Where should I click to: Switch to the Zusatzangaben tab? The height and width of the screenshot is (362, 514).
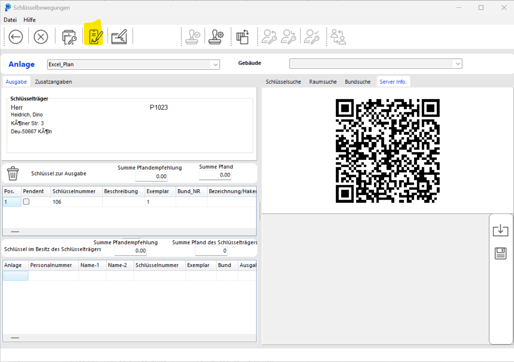[x=53, y=82]
